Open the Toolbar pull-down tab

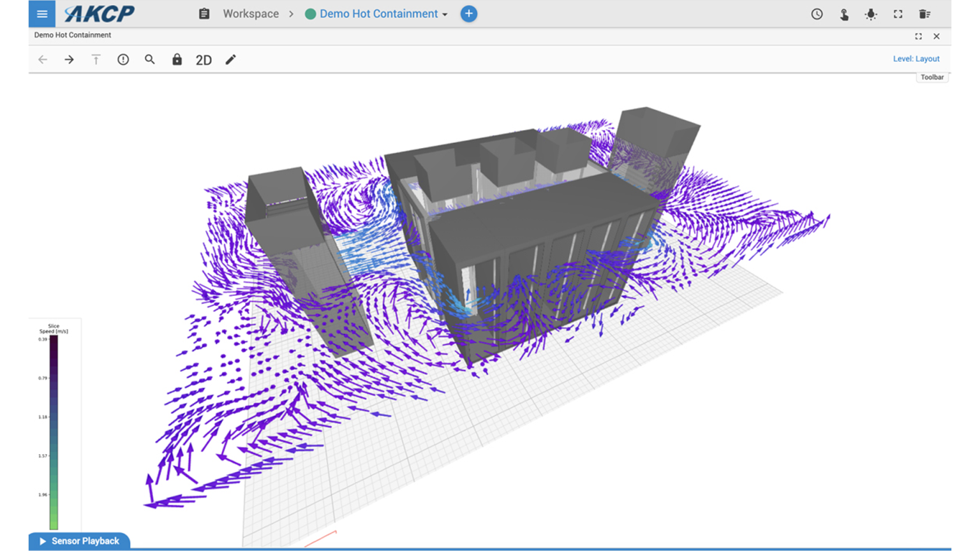(932, 77)
